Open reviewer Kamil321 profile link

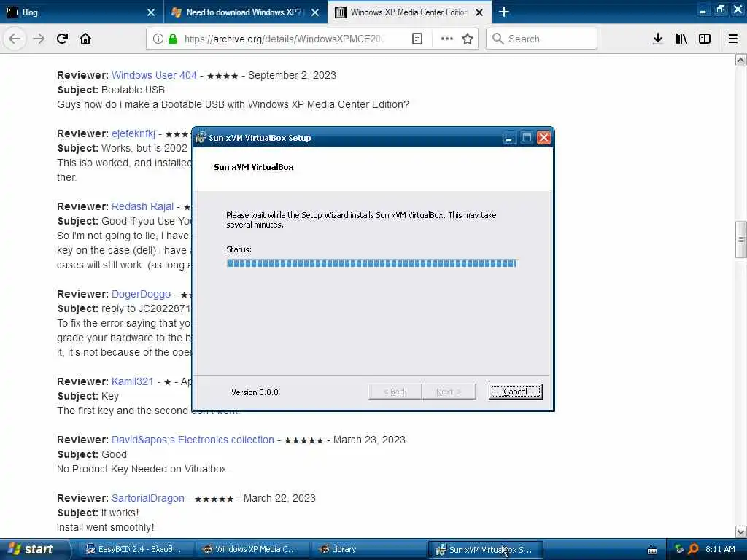133,381
